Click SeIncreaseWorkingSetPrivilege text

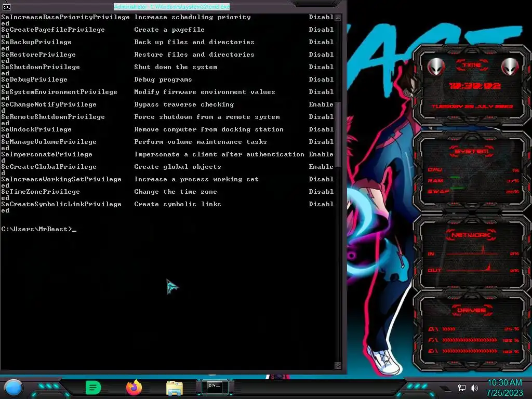[x=61, y=179]
